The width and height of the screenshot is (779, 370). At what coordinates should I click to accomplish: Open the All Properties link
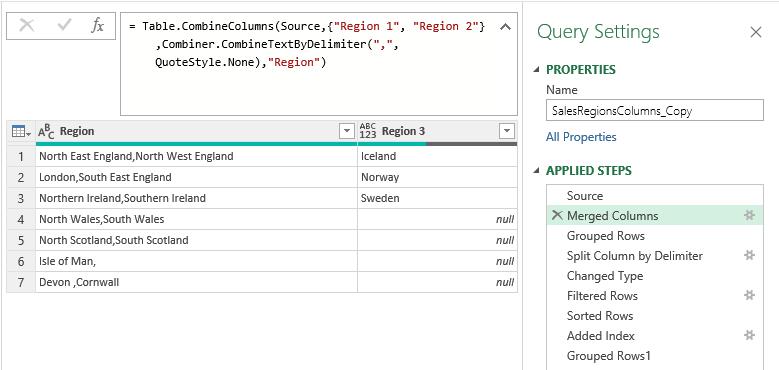pyautogui.click(x=581, y=137)
